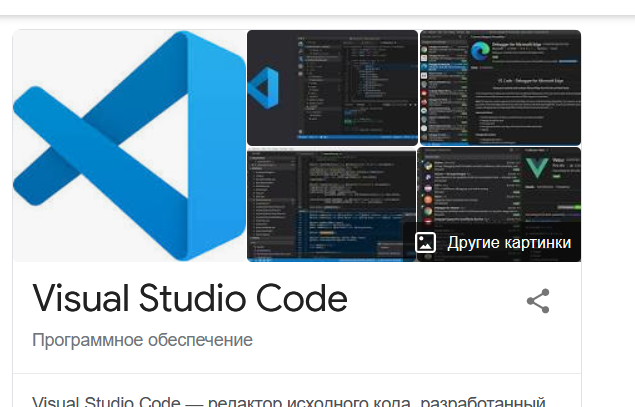Screen dimensions: 635x407
Task: Click the picture icon beside 'Другие картинки'
Action: coord(425,243)
